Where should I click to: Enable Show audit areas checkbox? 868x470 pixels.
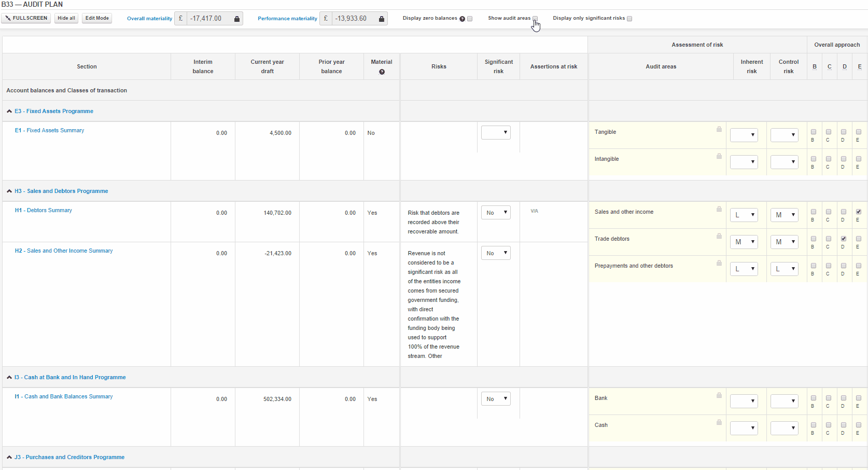(535, 19)
